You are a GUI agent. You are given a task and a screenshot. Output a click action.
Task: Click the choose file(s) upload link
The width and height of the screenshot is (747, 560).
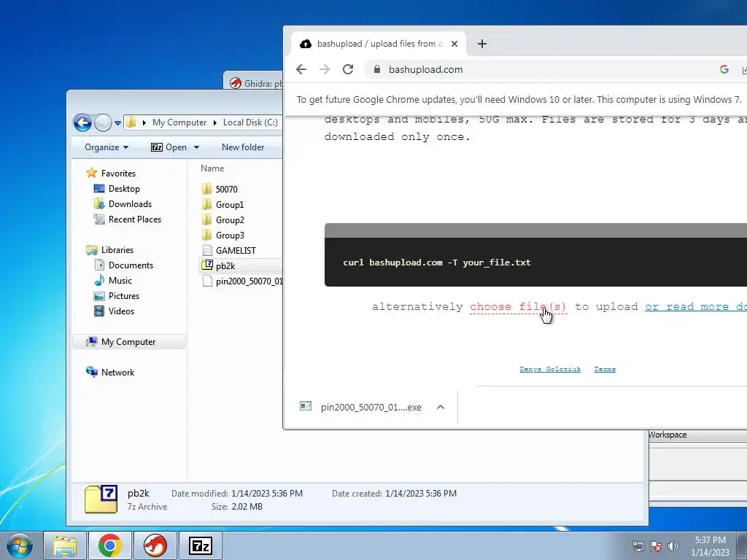[x=518, y=307]
